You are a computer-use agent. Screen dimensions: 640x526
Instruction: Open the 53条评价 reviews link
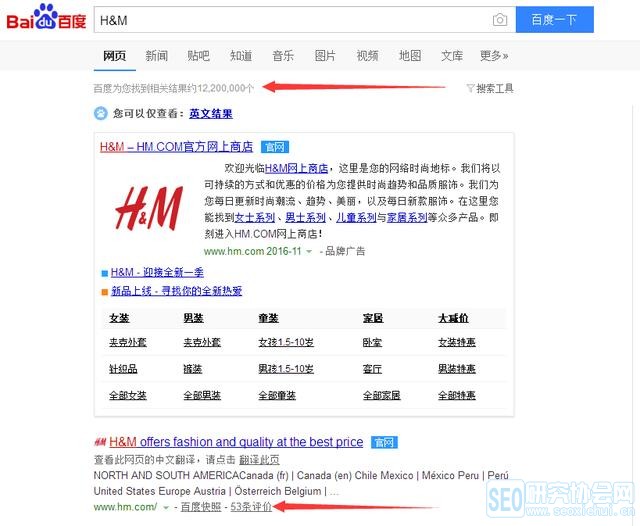pos(251,507)
